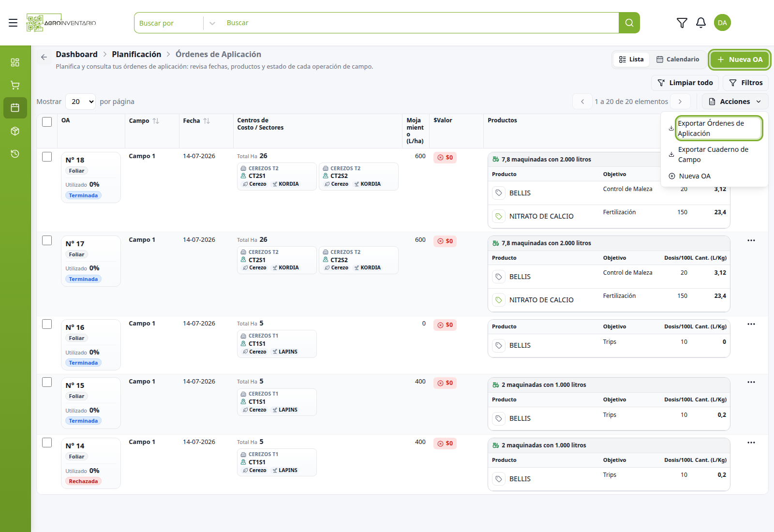774x532 pixels.
Task: Tick the checkbox for order N° 18
Action: tap(47, 157)
